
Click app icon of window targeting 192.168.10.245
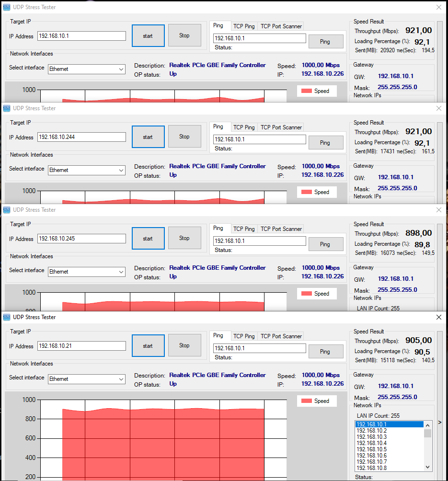coord(6,209)
